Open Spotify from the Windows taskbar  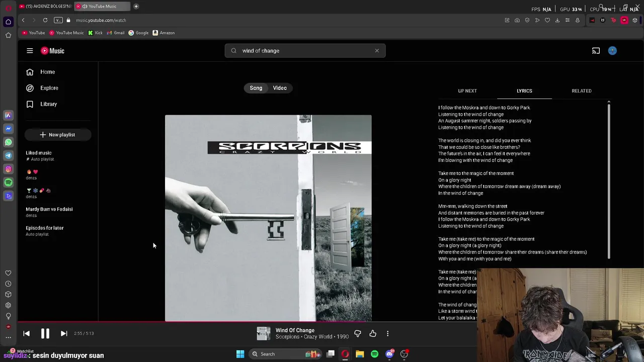pyautogui.click(x=374, y=354)
